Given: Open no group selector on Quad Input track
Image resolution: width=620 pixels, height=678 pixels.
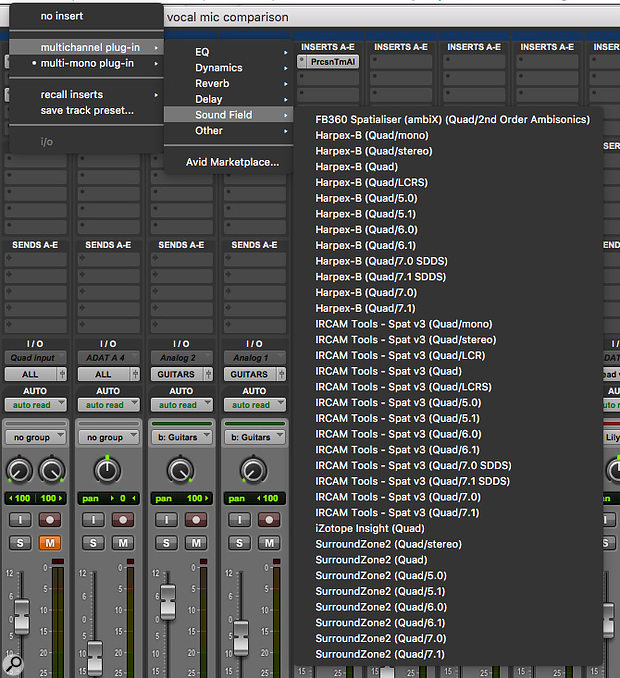Looking at the screenshot, I should pos(35,437).
